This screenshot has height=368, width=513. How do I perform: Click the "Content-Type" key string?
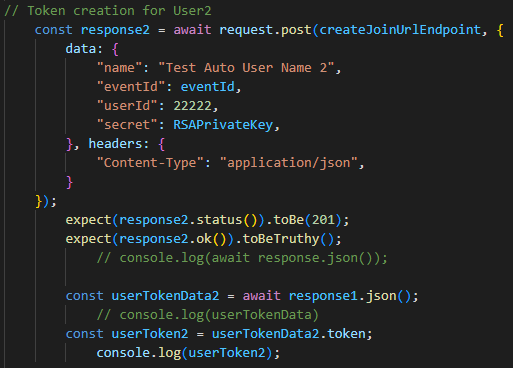pyautogui.click(x=150, y=163)
